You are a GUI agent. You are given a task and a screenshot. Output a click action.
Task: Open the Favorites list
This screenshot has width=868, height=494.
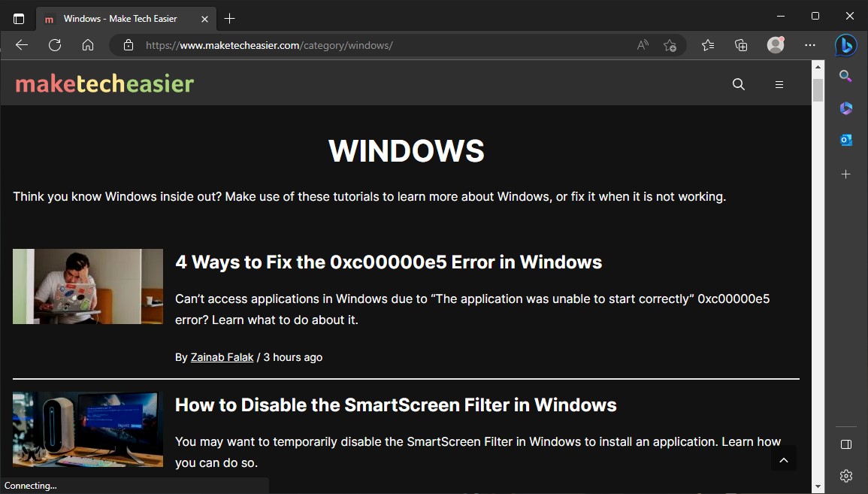pyautogui.click(x=707, y=45)
